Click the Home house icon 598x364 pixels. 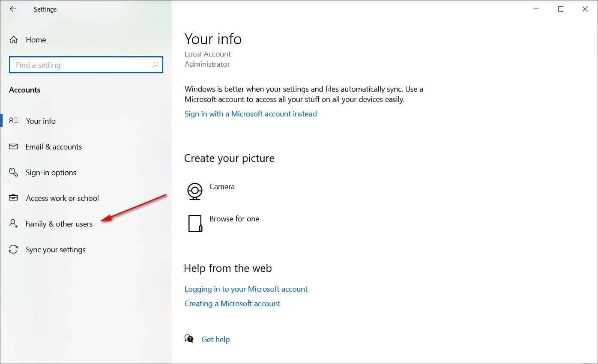(14, 40)
